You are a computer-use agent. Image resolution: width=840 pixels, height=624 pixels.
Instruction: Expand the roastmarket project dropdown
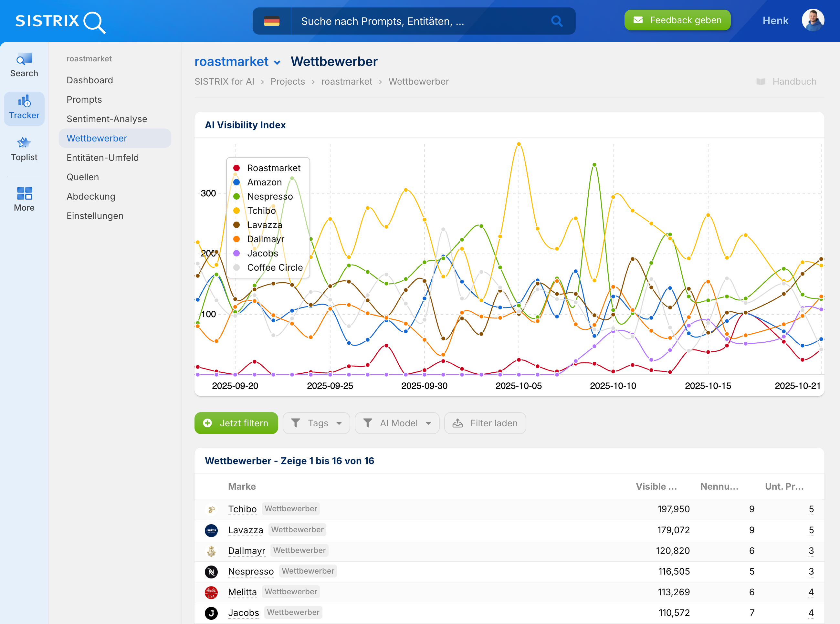[x=278, y=62]
